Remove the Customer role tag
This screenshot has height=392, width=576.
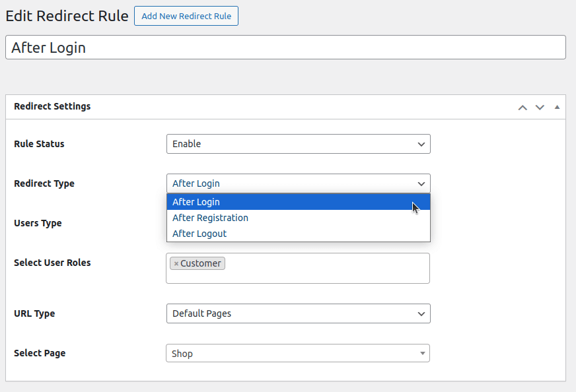click(176, 263)
